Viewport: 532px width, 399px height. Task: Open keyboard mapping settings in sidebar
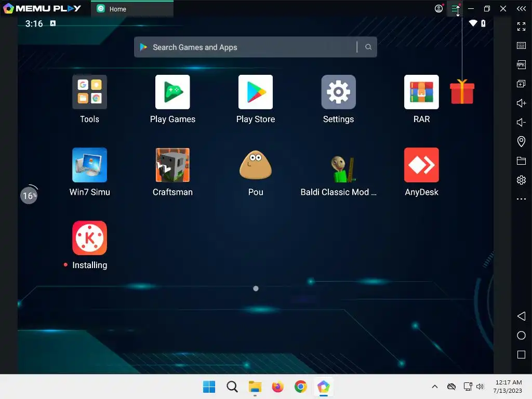(521, 46)
